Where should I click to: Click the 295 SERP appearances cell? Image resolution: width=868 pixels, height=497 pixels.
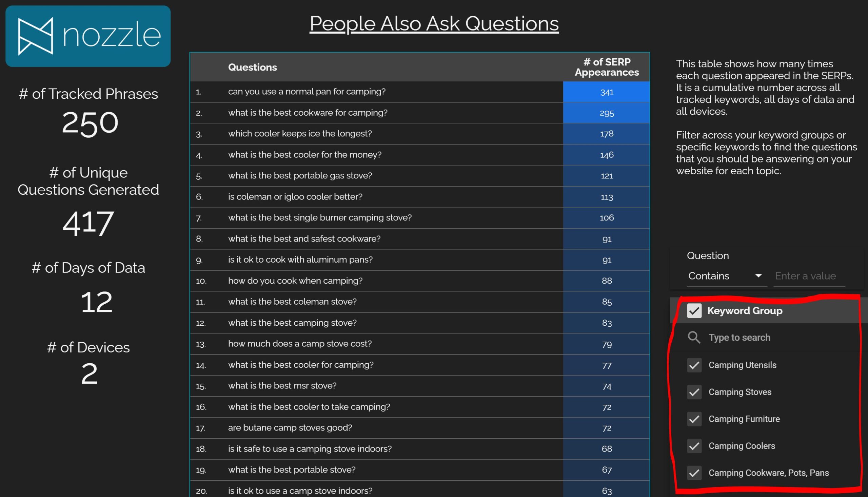click(x=606, y=113)
